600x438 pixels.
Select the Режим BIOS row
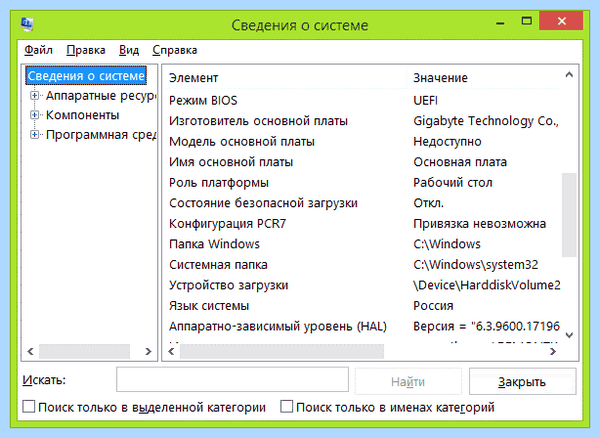(x=362, y=100)
